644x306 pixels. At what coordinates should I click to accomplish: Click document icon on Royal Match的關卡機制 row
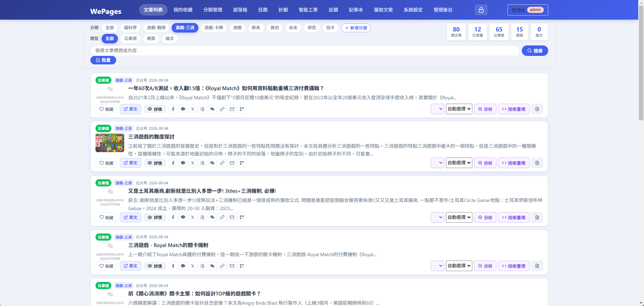(537, 266)
